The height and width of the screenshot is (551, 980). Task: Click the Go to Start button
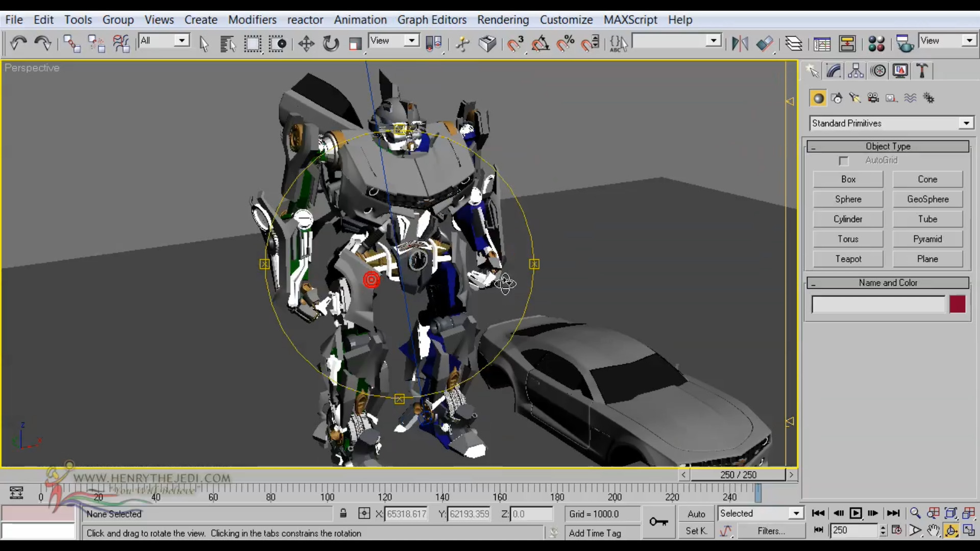818,513
